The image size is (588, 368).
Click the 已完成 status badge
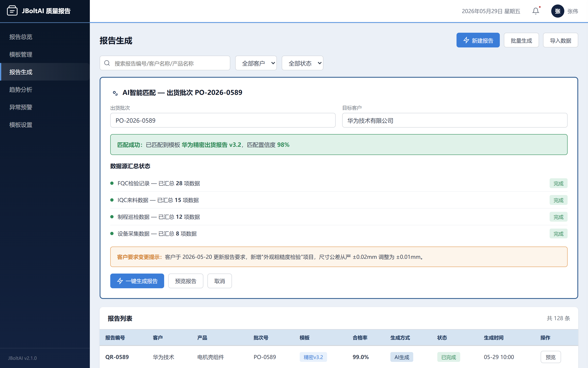point(449,357)
